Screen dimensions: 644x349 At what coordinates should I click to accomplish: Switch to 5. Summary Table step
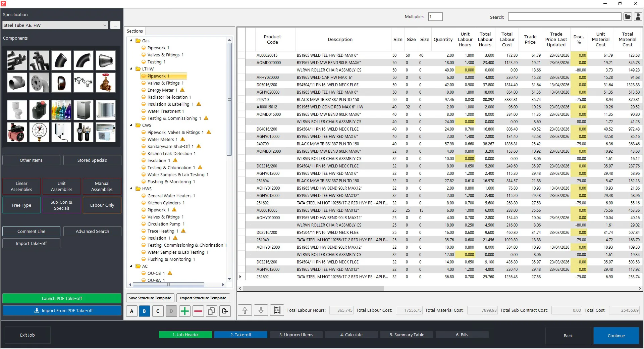click(407, 335)
